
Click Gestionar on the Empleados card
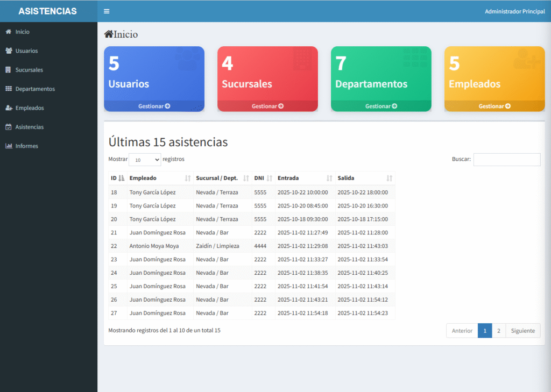coord(494,106)
